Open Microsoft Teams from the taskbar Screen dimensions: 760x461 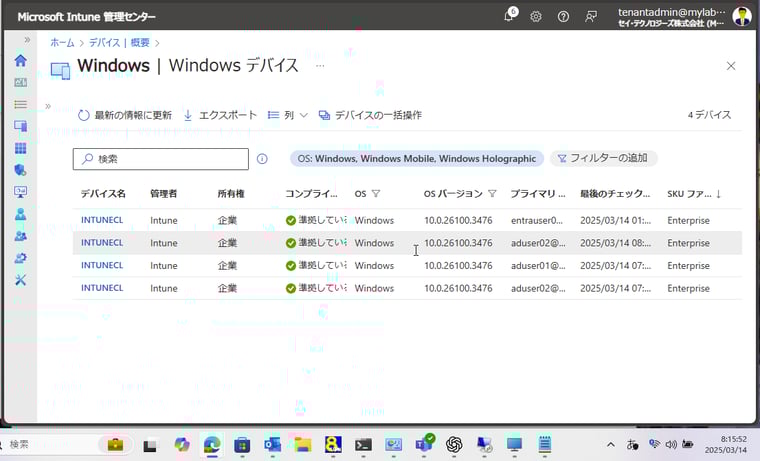(424, 444)
